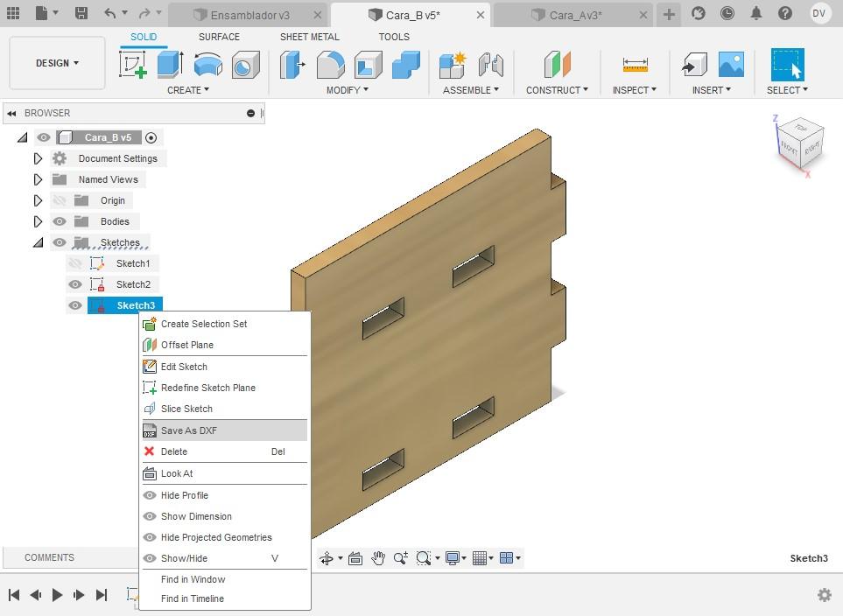Expand the Bodies folder
Viewport: 843px width, 616px height.
tap(38, 221)
